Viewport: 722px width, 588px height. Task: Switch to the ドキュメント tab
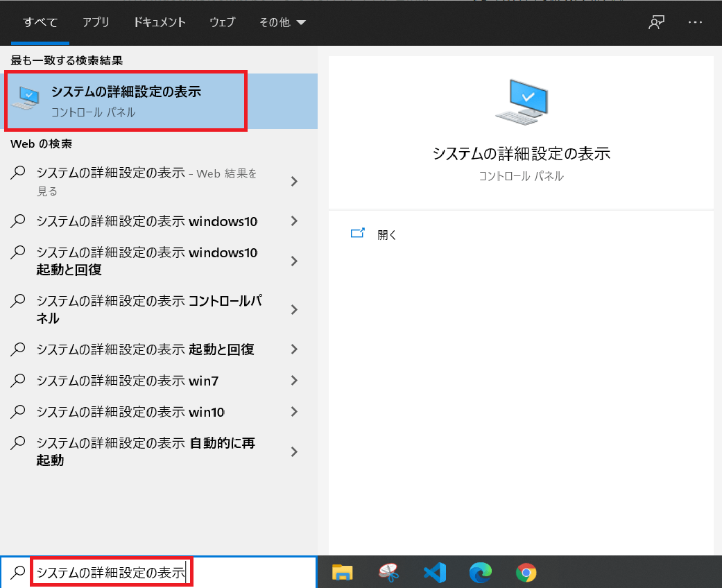[x=160, y=22]
